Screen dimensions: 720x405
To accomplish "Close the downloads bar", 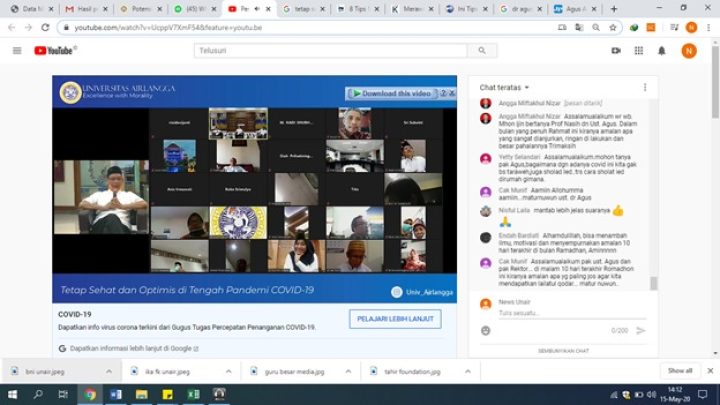I will pos(710,371).
